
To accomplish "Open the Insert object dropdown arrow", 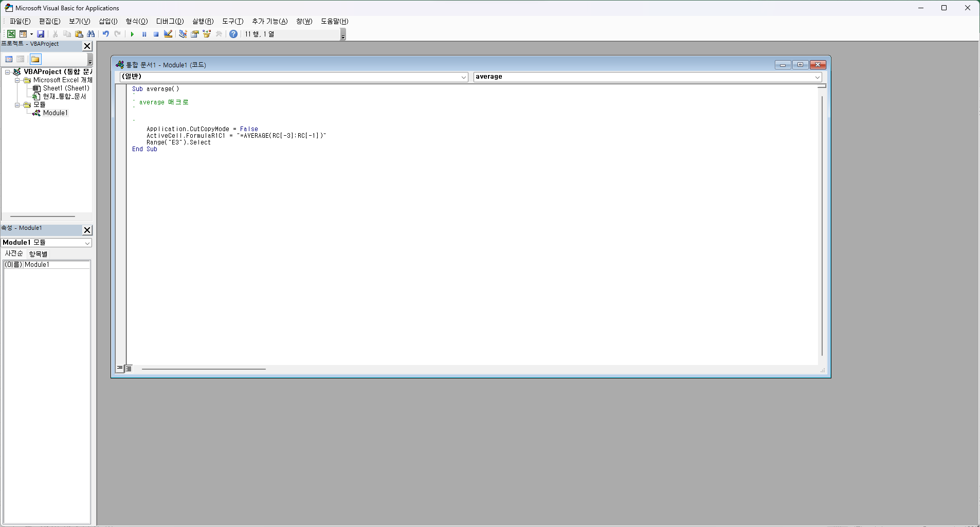I will [x=31, y=34].
